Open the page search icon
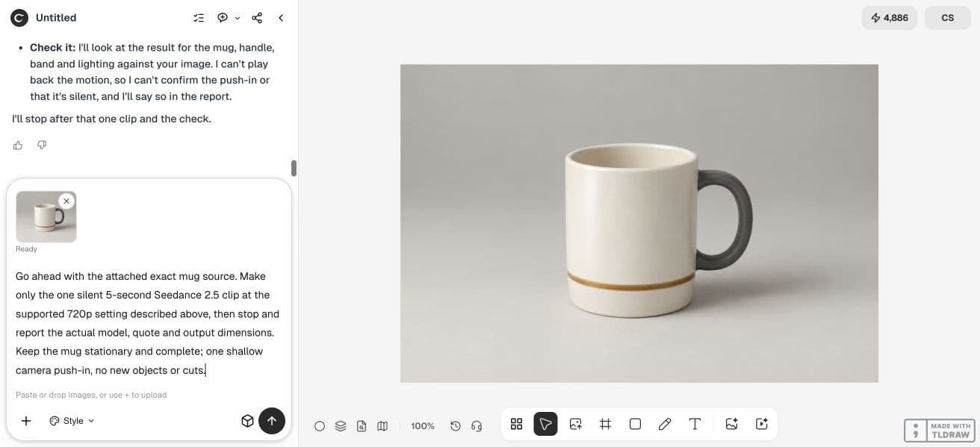The height and width of the screenshot is (447, 980). [362, 426]
